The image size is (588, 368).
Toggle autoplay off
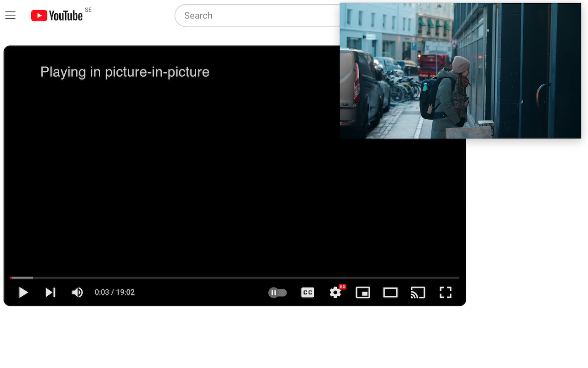[277, 292]
